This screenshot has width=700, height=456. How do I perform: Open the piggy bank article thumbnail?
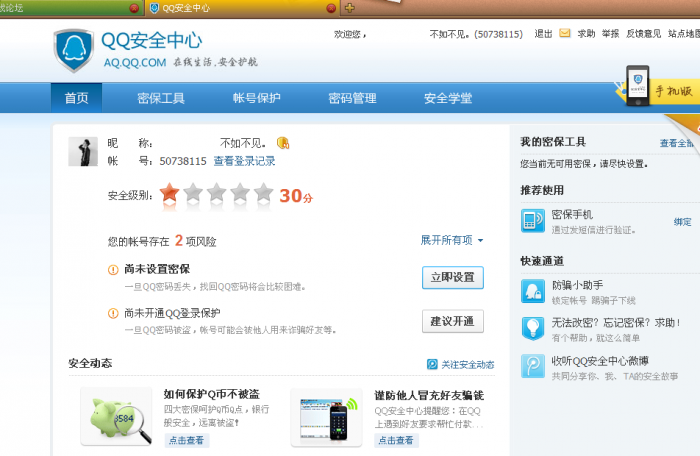point(116,417)
